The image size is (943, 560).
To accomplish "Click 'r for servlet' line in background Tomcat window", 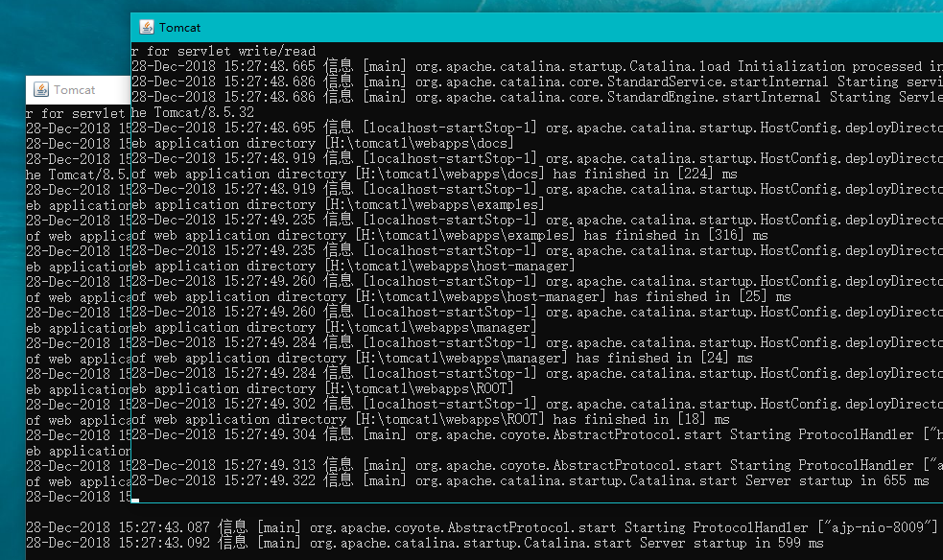I will 76,113.
